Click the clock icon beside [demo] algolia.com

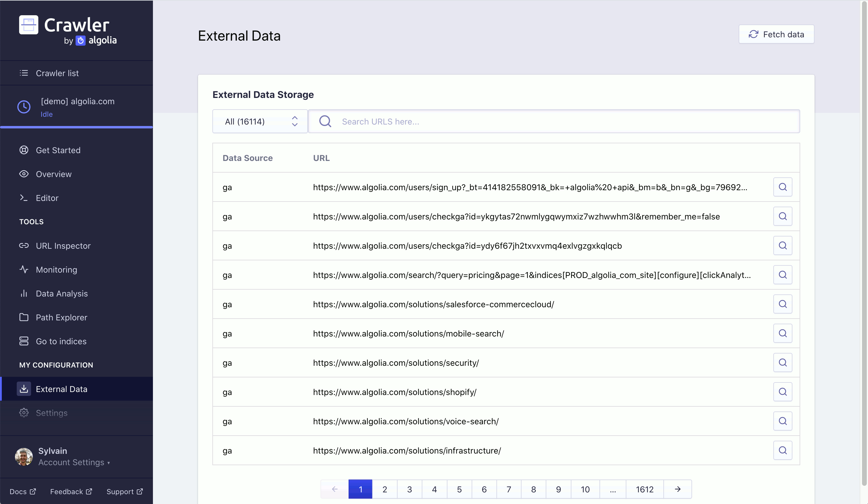point(24,107)
